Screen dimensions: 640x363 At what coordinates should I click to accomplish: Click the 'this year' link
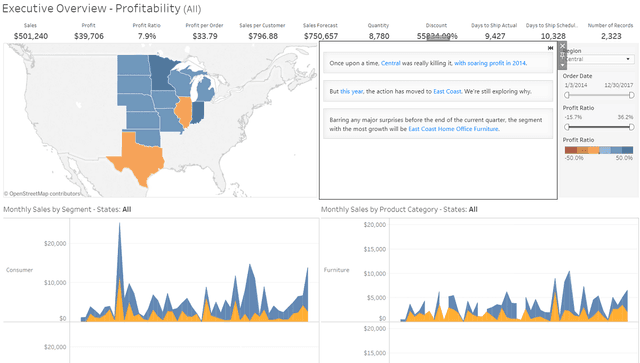pos(351,91)
